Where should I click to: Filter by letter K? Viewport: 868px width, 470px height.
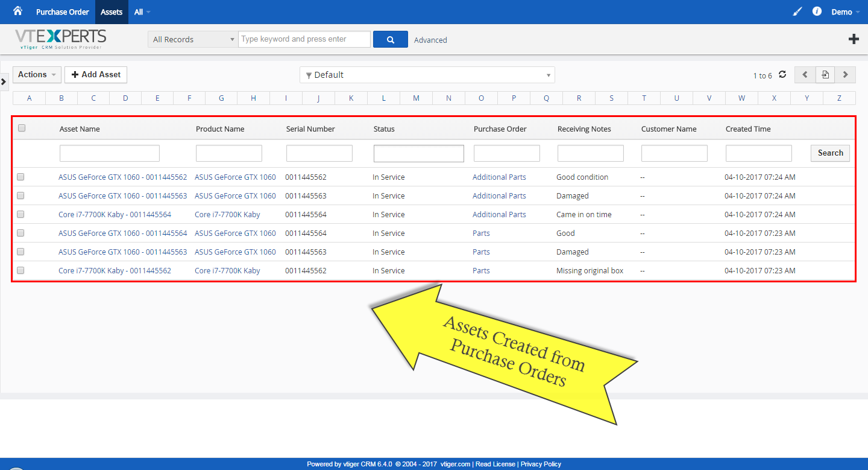click(351, 98)
